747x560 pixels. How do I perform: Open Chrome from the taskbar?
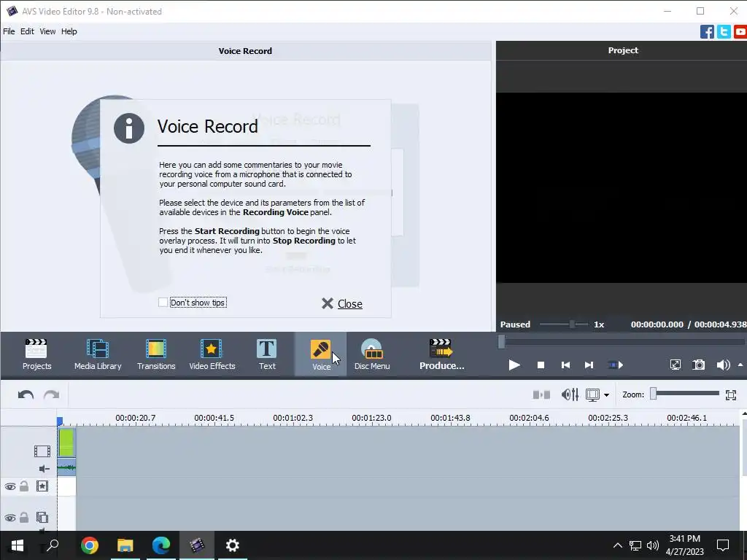coord(89,545)
